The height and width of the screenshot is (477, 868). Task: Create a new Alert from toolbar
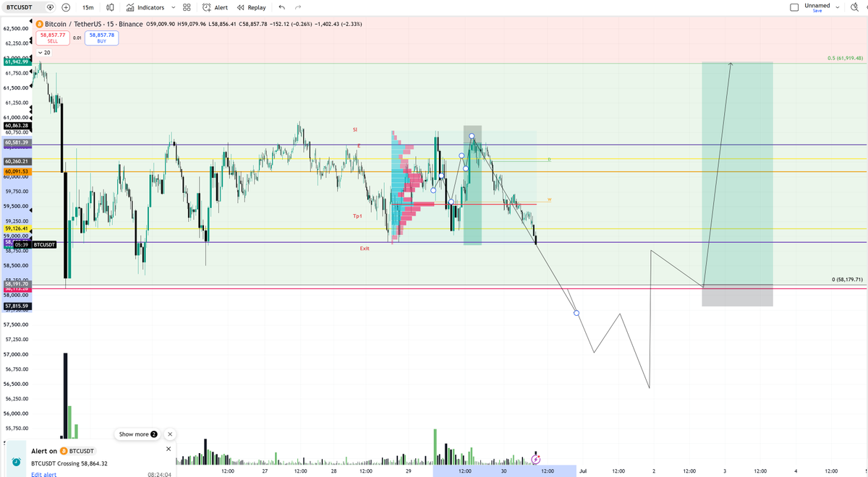(x=215, y=7)
